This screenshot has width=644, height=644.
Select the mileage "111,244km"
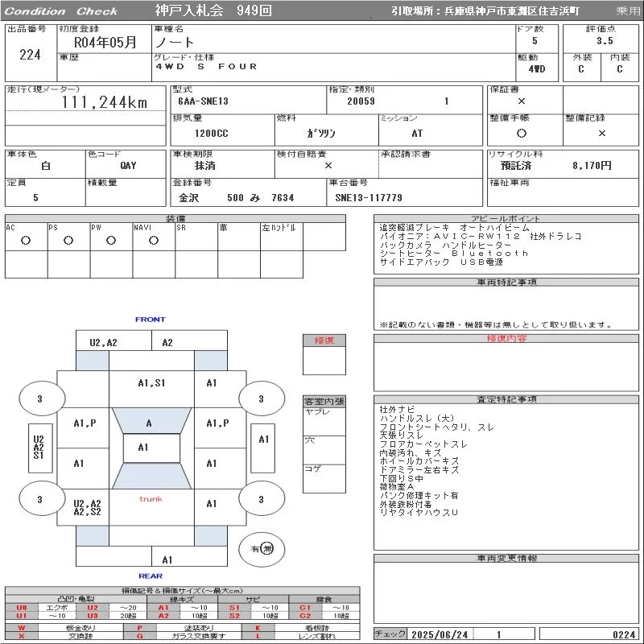point(105,102)
